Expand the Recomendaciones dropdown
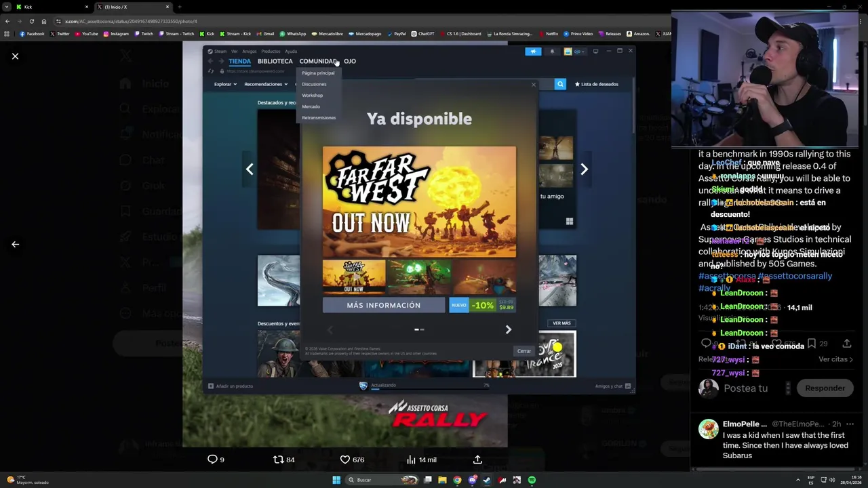Image resolution: width=868 pixels, height=488 pixels. (x=266, y=84)
